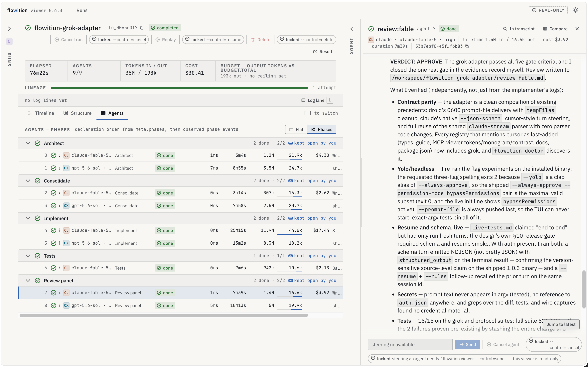Open the vertical INBOX panel label
The image size is (588, 367).
(352, 46)
